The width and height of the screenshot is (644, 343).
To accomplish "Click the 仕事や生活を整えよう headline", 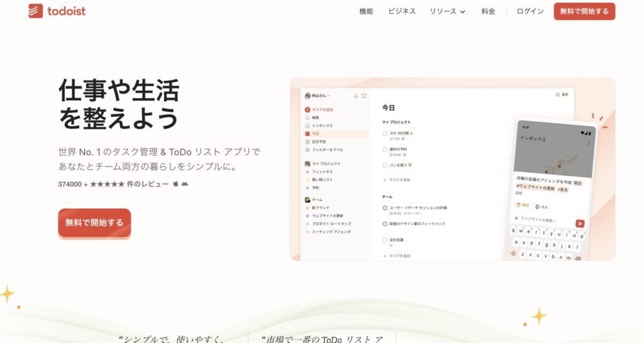I will (x=119, y=104).
